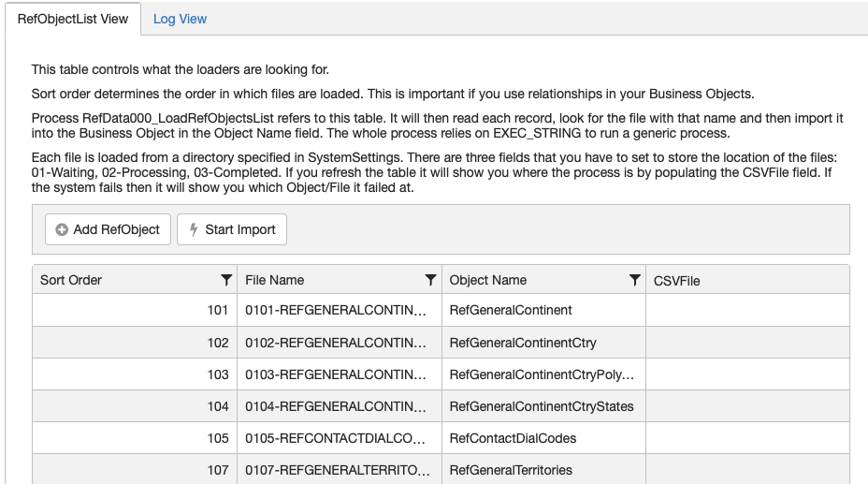Select the empty CSVFile cell in row 101

pyautogui.click(x=747, y=310)
